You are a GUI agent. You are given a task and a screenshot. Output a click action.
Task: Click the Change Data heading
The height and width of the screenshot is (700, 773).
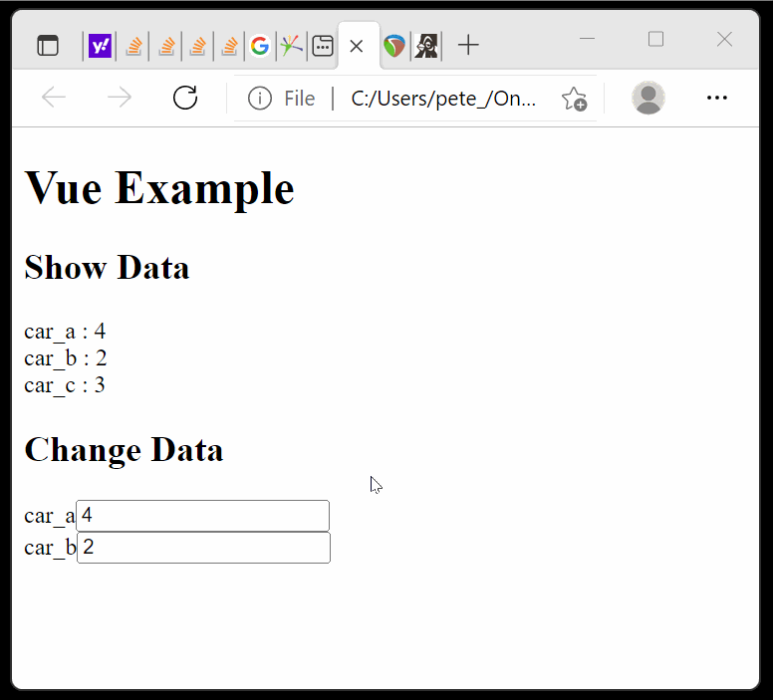pos(124,450)
